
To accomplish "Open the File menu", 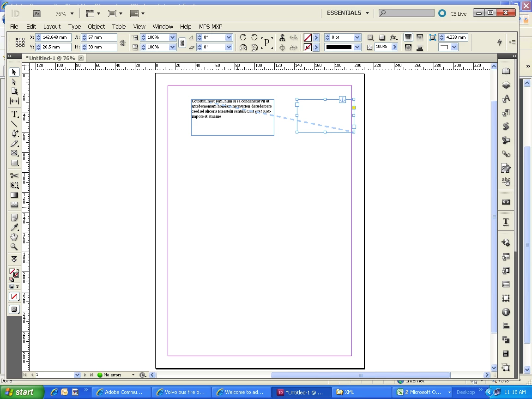I will 14,26.
